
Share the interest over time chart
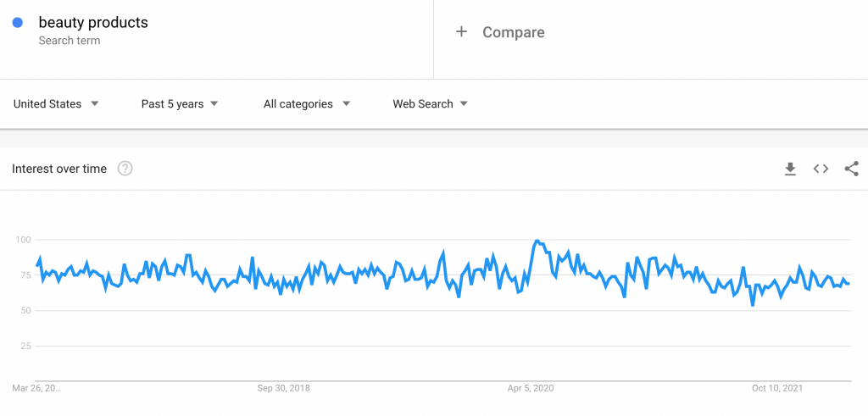click(x=851, y=169)
